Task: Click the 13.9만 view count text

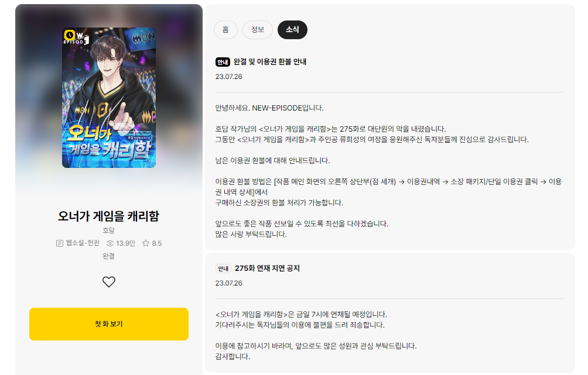Action: (x=126, y=243)
